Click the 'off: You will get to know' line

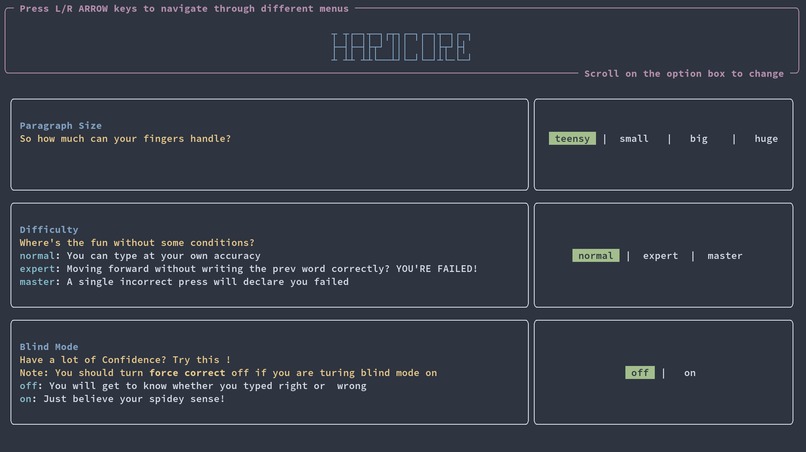tap(193, 386)
